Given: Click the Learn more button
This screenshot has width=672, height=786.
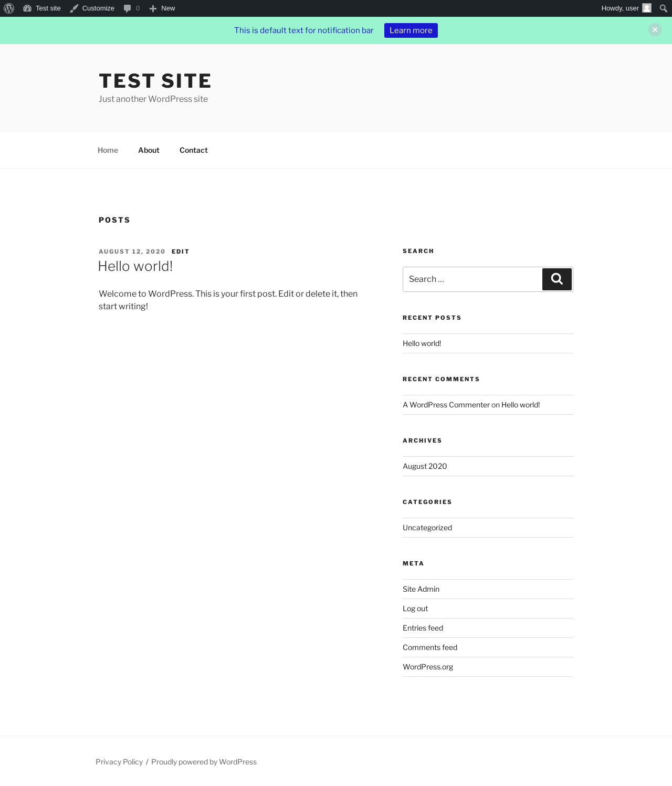Looking at the screenshot, I should point(411,30).
